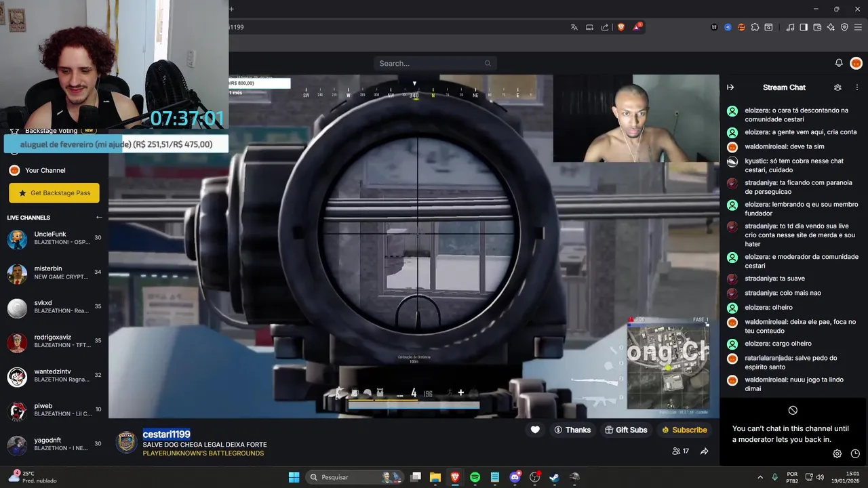Open the notifications bell
This screenshot has height=488, width=868.
pyautogui.click(x=839, y=63)
